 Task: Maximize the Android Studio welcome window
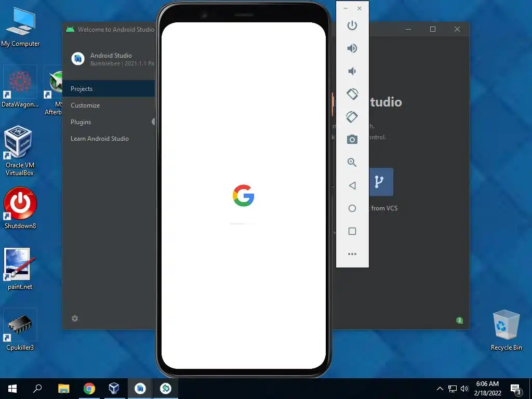click(433, 29)
